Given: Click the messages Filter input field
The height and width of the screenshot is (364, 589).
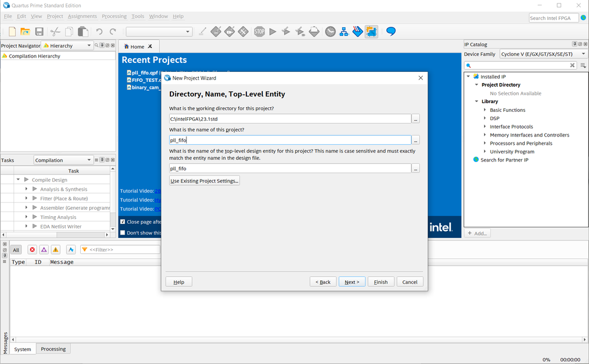Looking at the screenshot, I should (120, 250).
